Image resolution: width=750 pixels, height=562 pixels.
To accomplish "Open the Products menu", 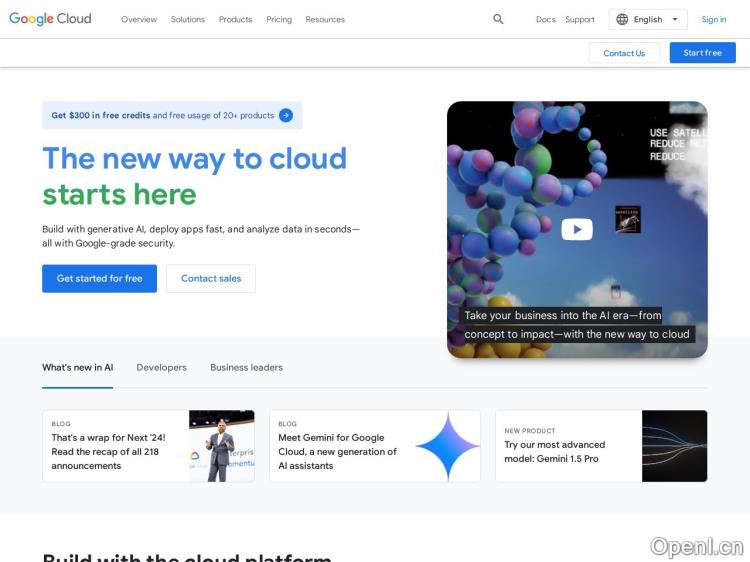I will tap(235, 19).
